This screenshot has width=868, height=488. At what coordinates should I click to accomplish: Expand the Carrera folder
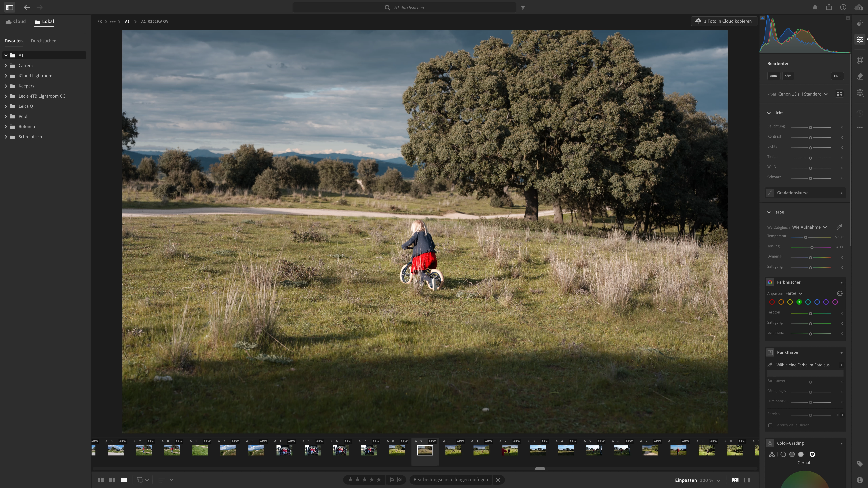pyautogui.click(x=6, y=66)
